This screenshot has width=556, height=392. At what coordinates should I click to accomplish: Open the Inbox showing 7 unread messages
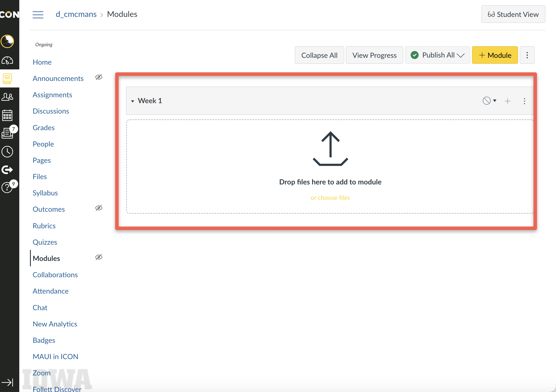pos(7,133)
